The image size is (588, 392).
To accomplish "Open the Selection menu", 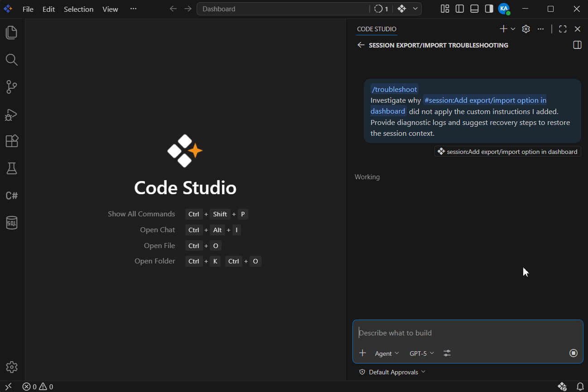I will click(79, 9).
